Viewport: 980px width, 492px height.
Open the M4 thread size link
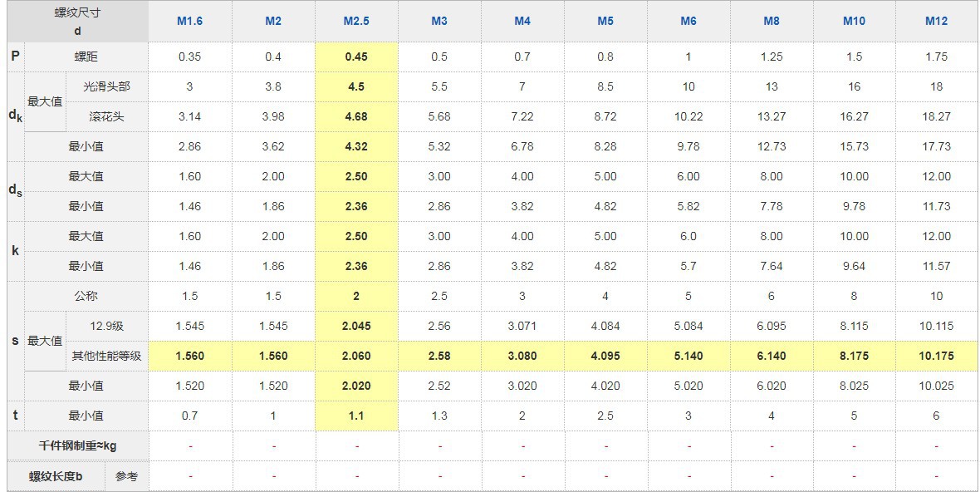[522, 21]
